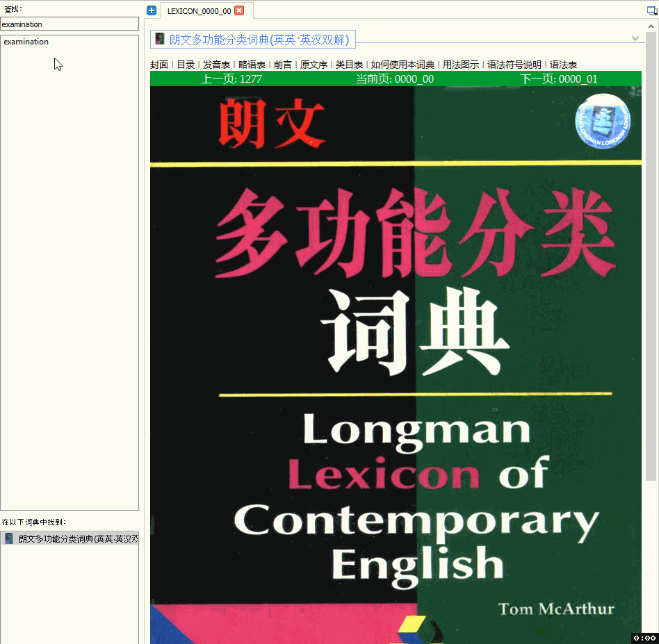
Task: Click the window icon at top right
Action: (652, 10)
